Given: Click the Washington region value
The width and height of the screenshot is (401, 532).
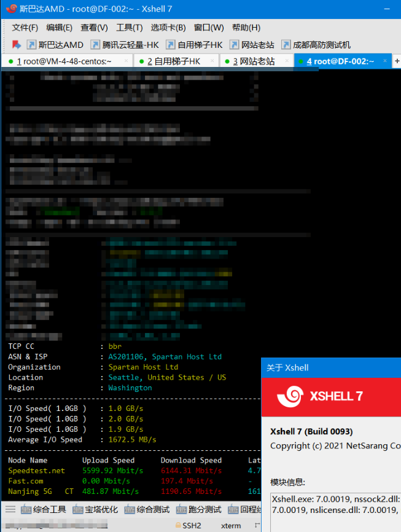Looking at the screenshot, I should click(x=130, y=388).
